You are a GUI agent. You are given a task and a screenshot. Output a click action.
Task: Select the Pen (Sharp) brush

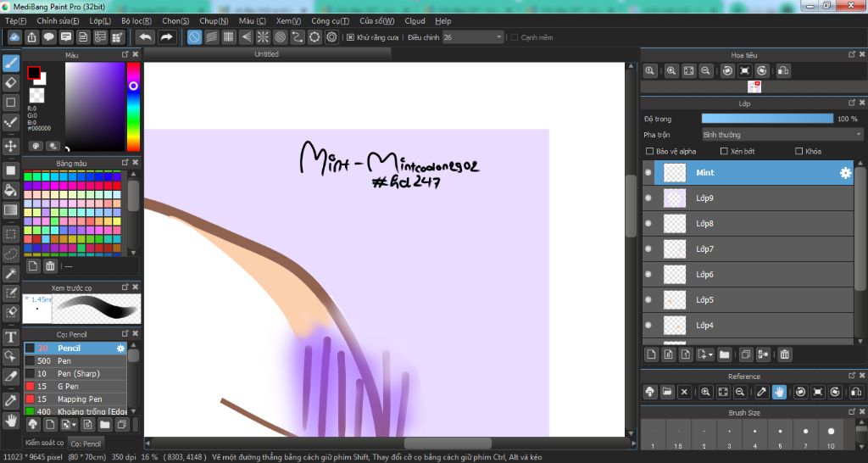click(x=75, y=374)
